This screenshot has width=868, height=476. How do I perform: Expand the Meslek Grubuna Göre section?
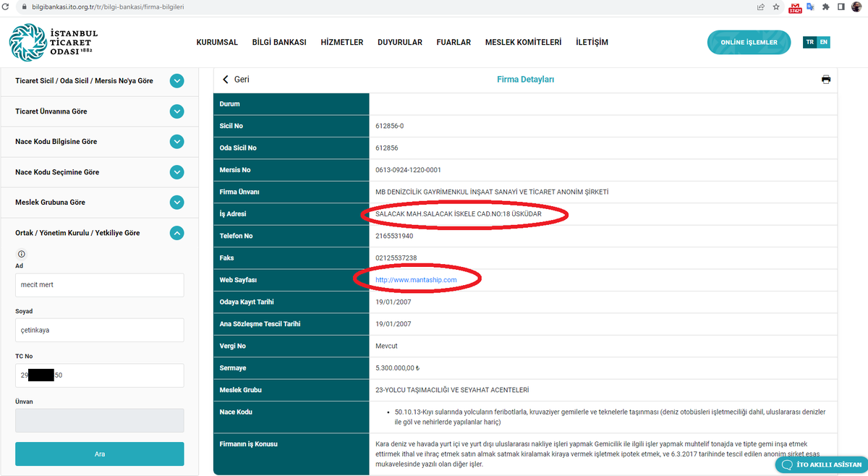[177, 203]
